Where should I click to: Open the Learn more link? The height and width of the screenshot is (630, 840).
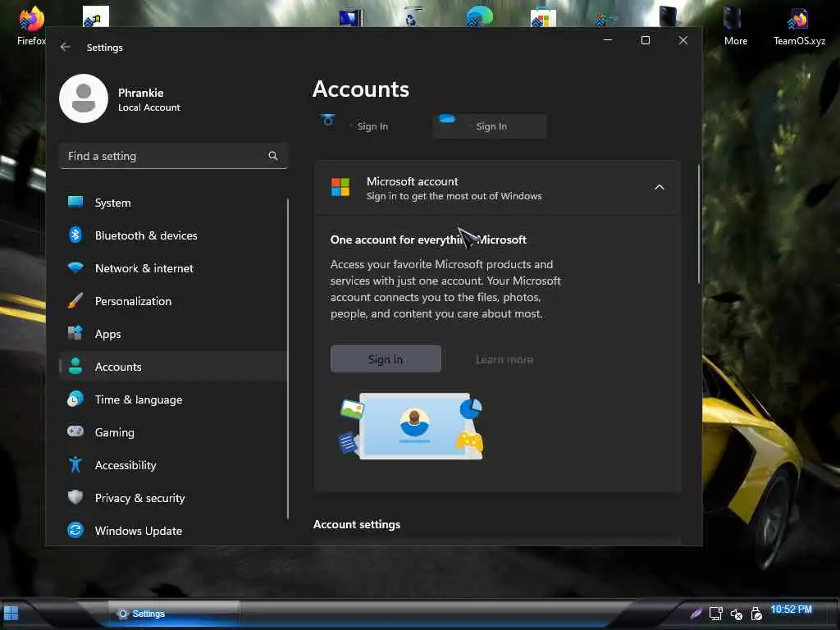pos(504,359)
